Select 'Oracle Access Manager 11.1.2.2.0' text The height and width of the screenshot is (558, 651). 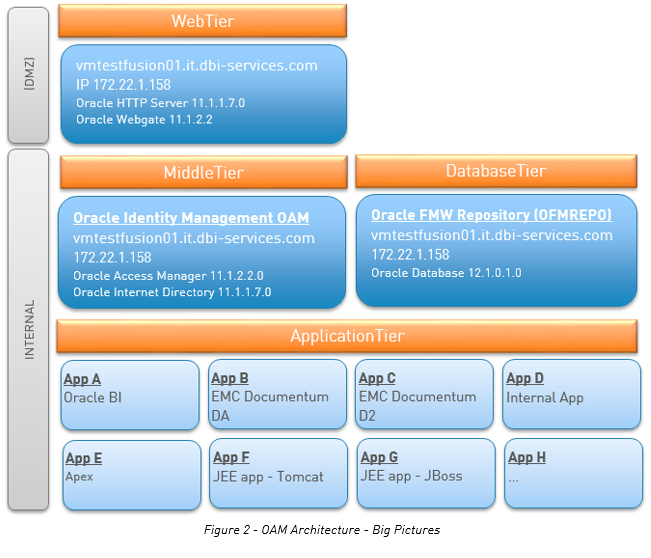click(168, 276)
